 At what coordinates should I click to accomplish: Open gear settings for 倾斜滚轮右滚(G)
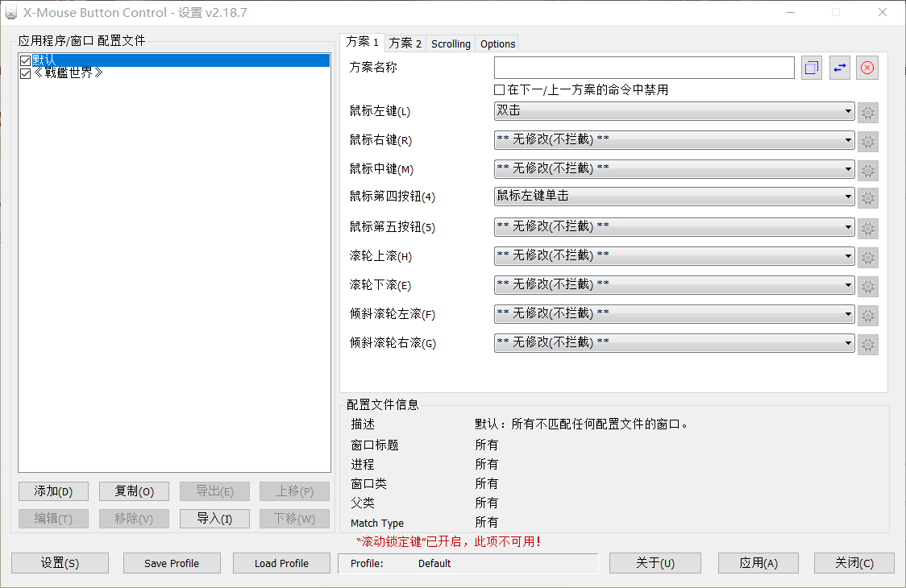pyautogui.click(x=868, y=345)
